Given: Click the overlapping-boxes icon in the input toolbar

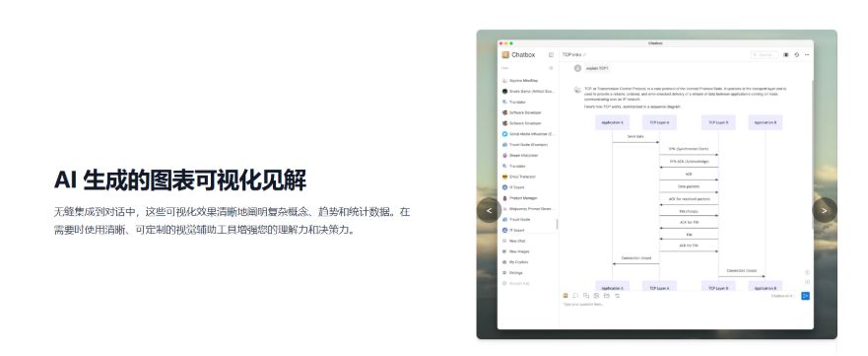Looking at the screenshot, I should tap(585, 296).
